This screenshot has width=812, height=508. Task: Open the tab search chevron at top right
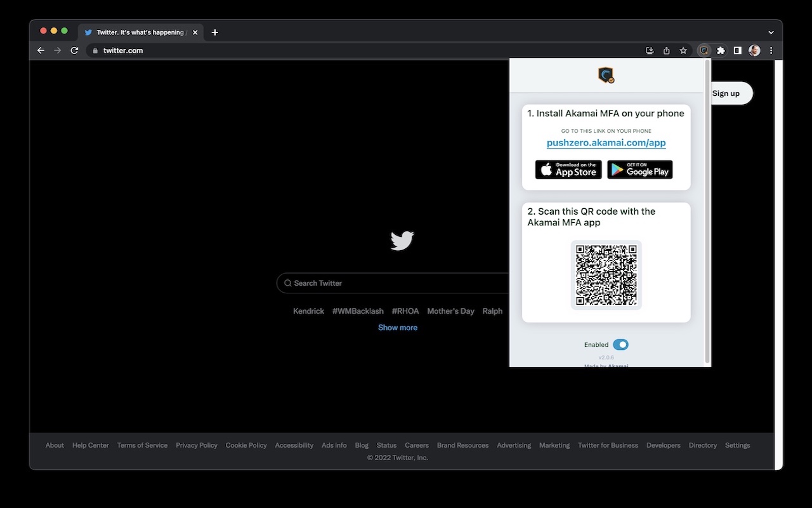(x=771, y=32)
